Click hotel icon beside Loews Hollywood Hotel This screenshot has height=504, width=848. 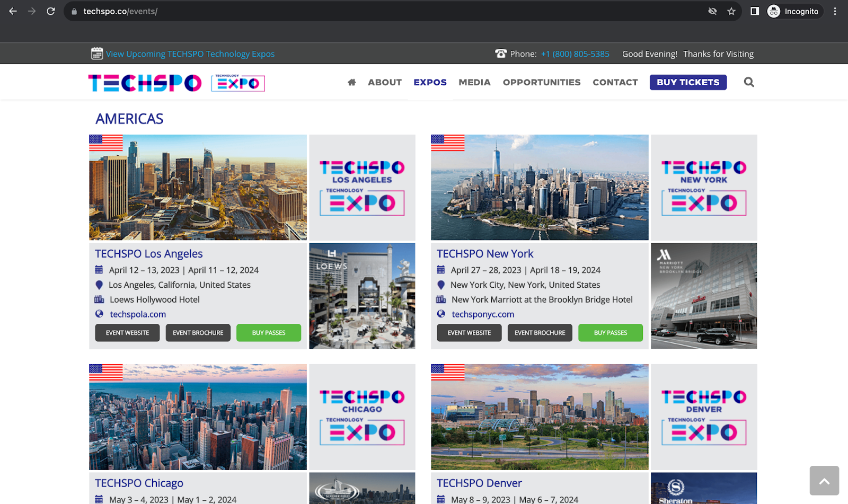pyautogui.click(x=99, y=299)
